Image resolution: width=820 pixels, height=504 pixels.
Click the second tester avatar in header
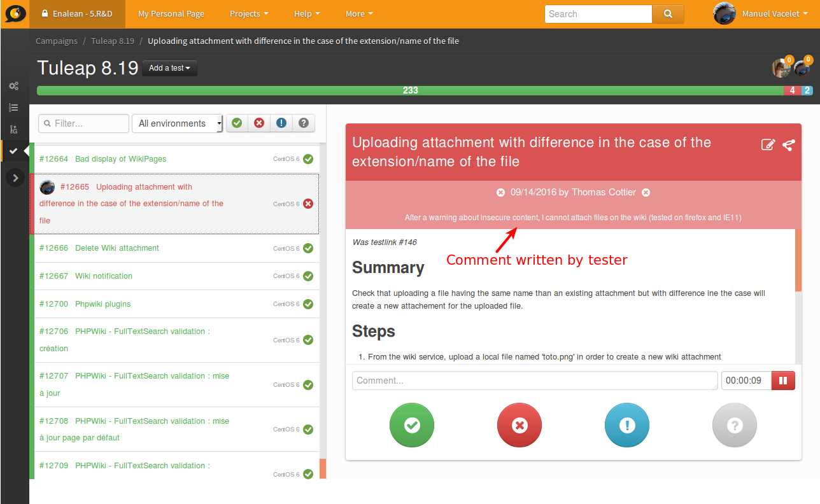pyautogui.click(x=802, y=68)
